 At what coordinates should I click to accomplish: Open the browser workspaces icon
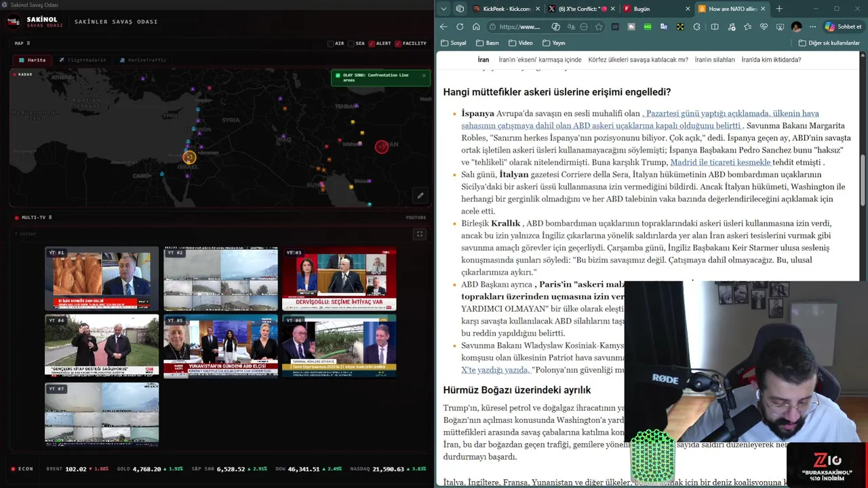(x=460, y=9)
